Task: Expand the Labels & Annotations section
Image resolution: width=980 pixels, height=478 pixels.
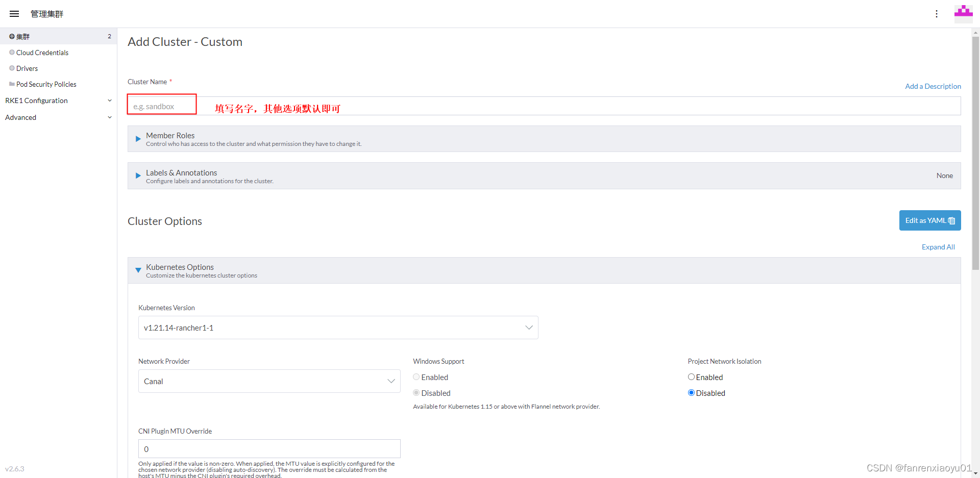Action: click(544, 176)
